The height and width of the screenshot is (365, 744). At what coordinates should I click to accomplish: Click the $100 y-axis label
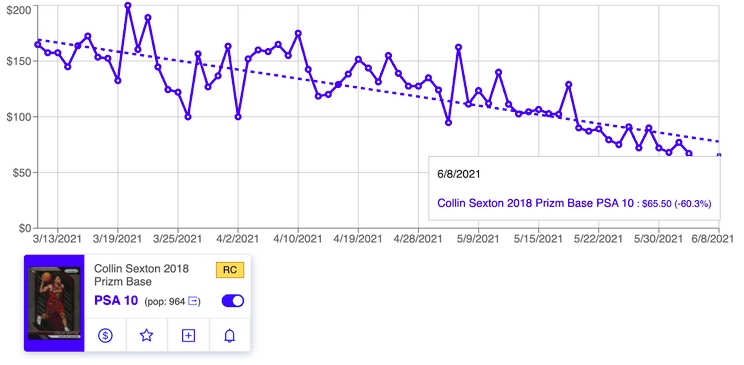[19, 117]
